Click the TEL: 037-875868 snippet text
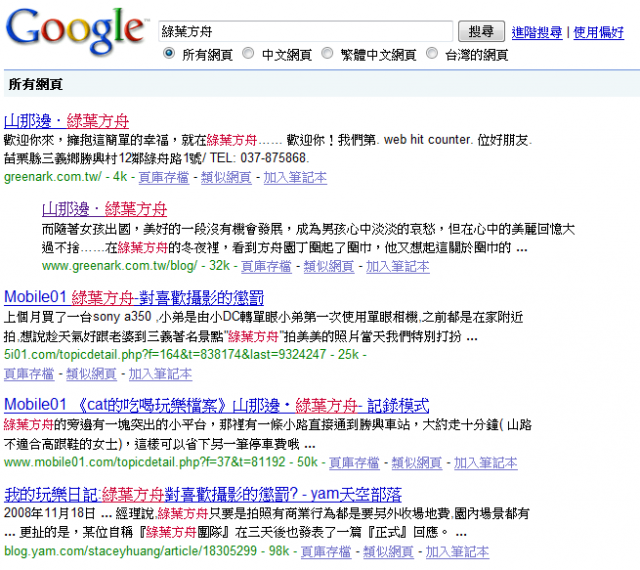This screenshot has width=640, height=570. (259, 158)
